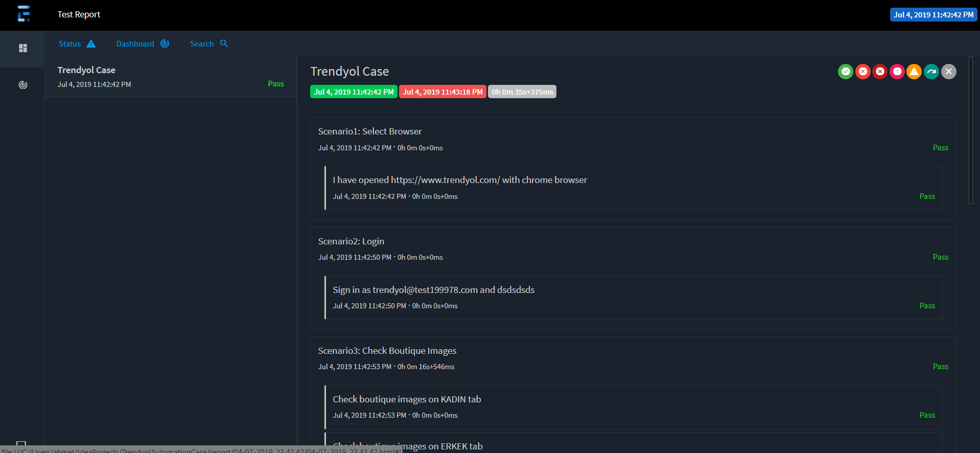Click Pass label of Scenario1 row
The image size is (980, 453).
(941, 148)
